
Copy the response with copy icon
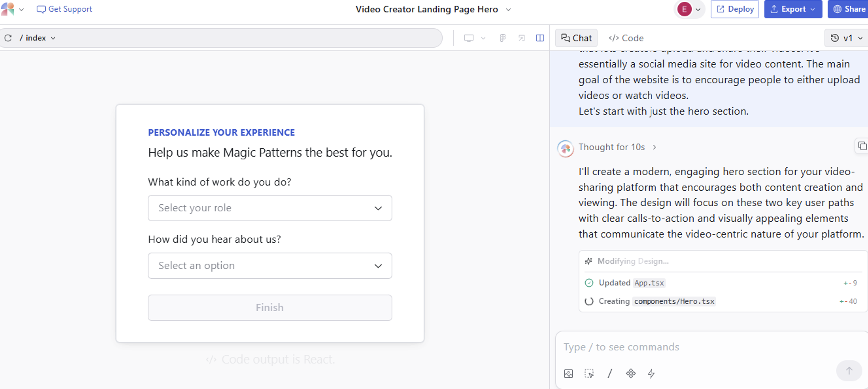(x=862, y=146)
